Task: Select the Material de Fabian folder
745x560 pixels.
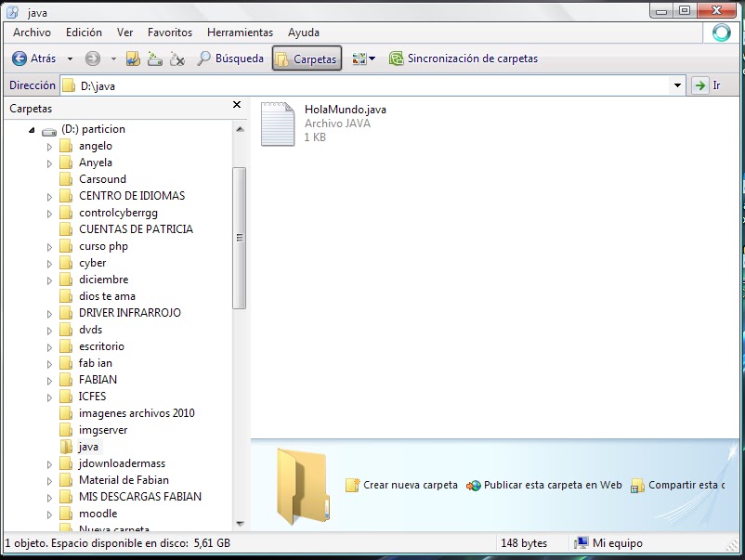Action: tap(124, 480)
